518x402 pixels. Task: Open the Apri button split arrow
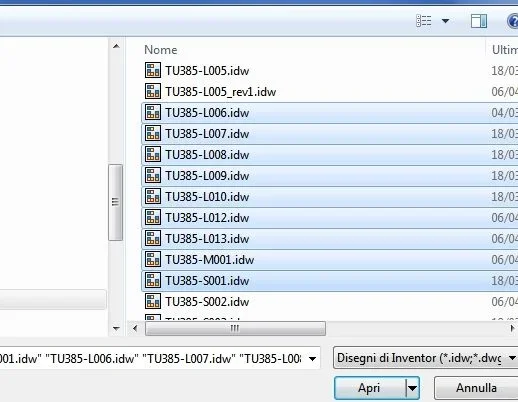412,388
